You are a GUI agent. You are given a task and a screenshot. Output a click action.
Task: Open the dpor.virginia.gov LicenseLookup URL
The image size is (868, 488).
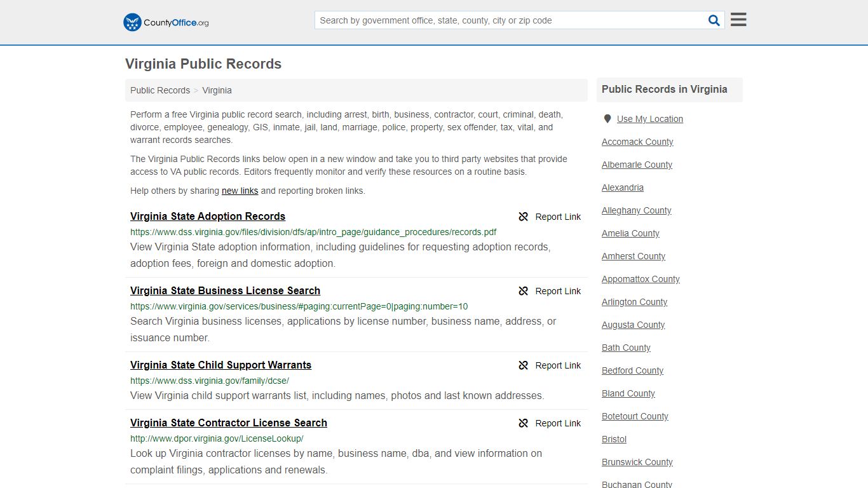(217, 438)
